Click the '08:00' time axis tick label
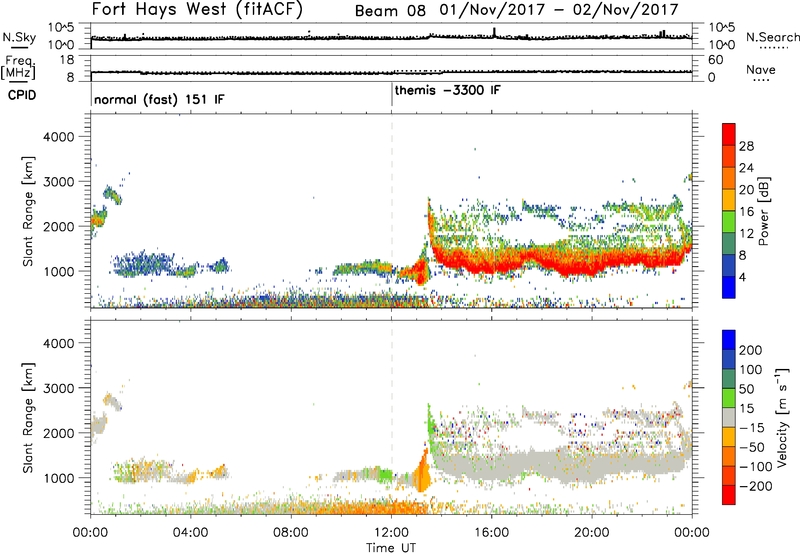800x554 pixels. tap(291, 533)
